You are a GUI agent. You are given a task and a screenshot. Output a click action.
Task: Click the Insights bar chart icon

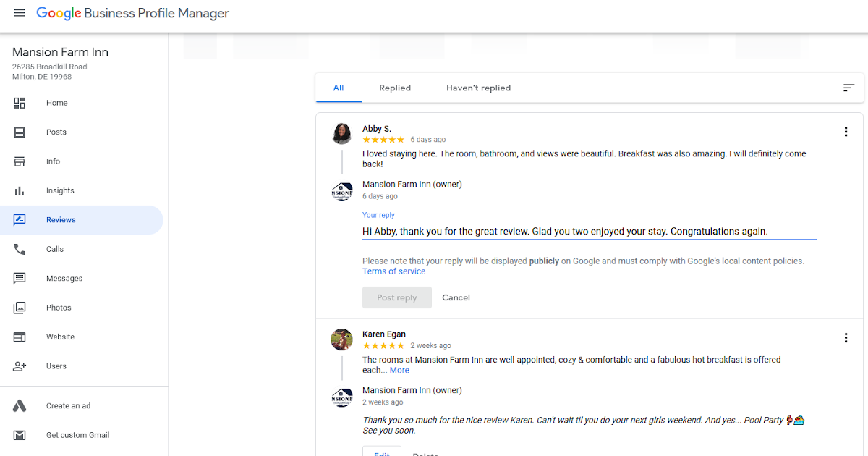(20, 191)
